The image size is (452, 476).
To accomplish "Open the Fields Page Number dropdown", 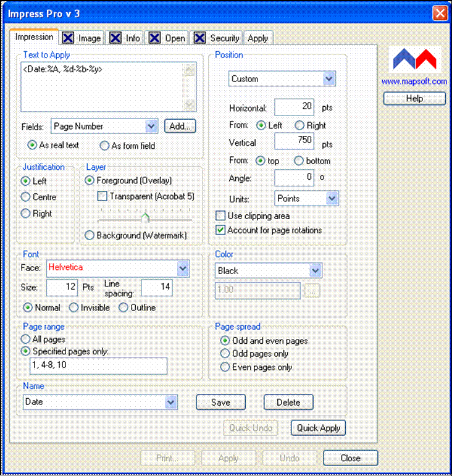I will 152,126.
